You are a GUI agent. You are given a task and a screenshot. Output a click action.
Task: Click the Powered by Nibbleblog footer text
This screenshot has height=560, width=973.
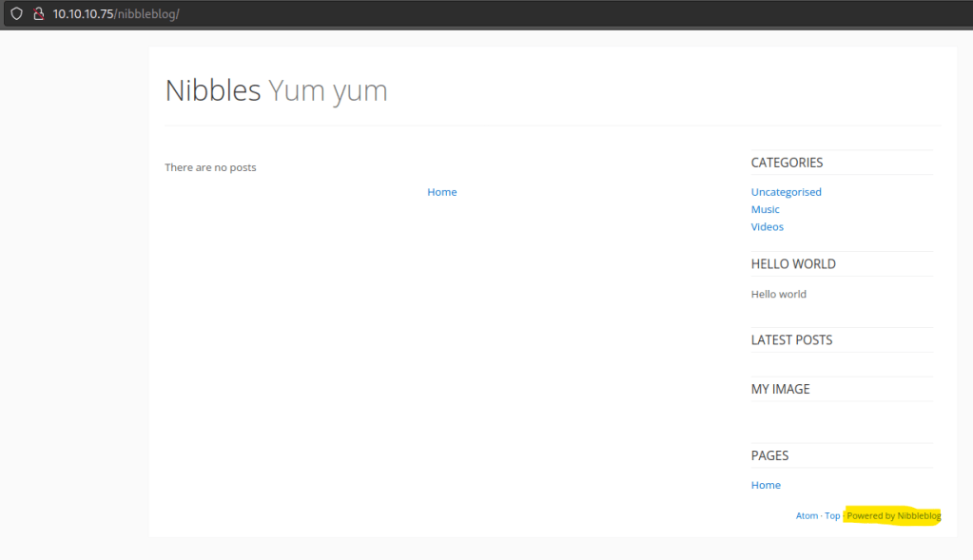coord(893,516)
